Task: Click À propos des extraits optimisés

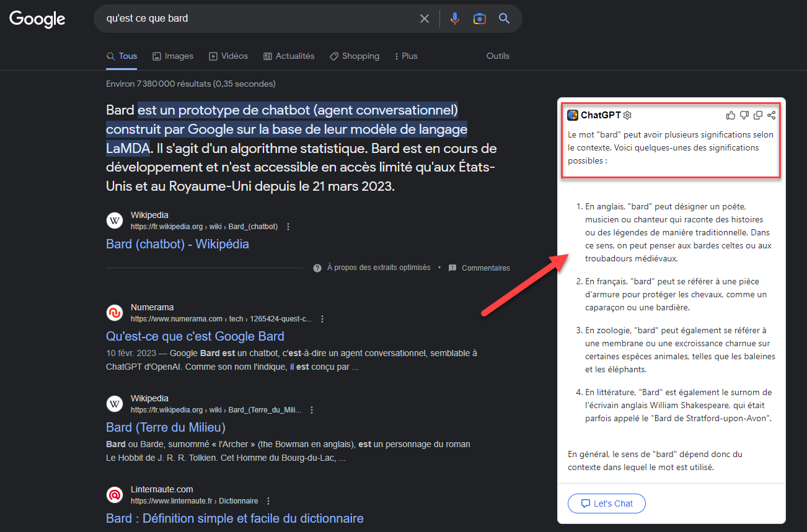Action: coord(379,268)
